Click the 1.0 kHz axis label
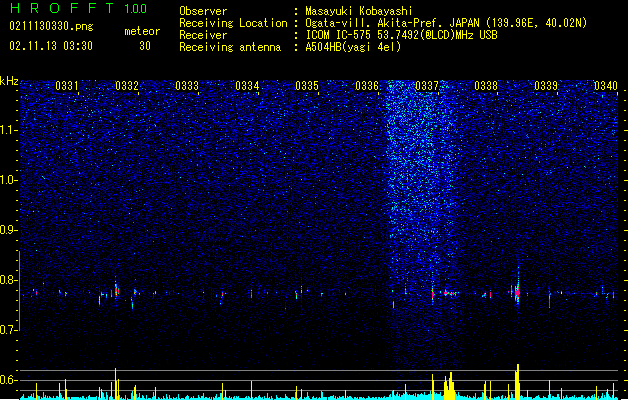Viewport: 629px width, 400px height. 9,180
